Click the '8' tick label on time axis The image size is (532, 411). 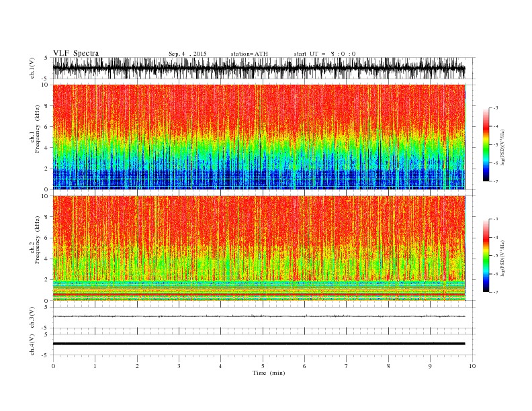pyautogui.click(x=388, y=366)
